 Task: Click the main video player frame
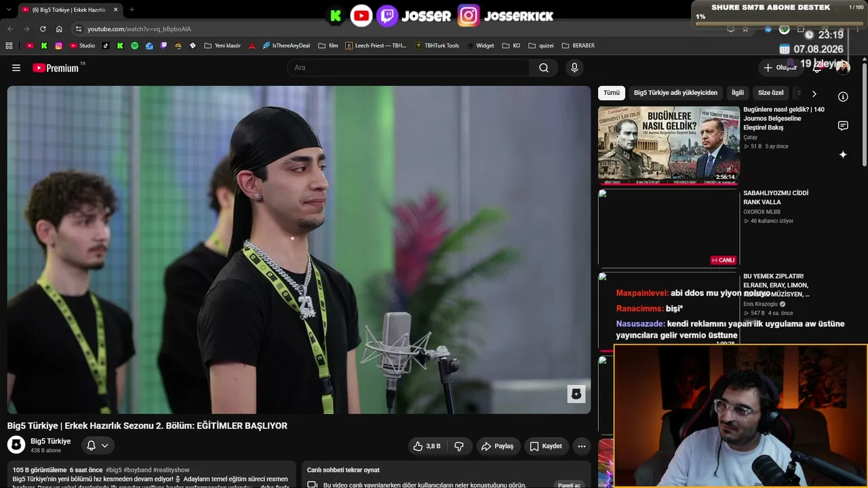tap(299, 249)
